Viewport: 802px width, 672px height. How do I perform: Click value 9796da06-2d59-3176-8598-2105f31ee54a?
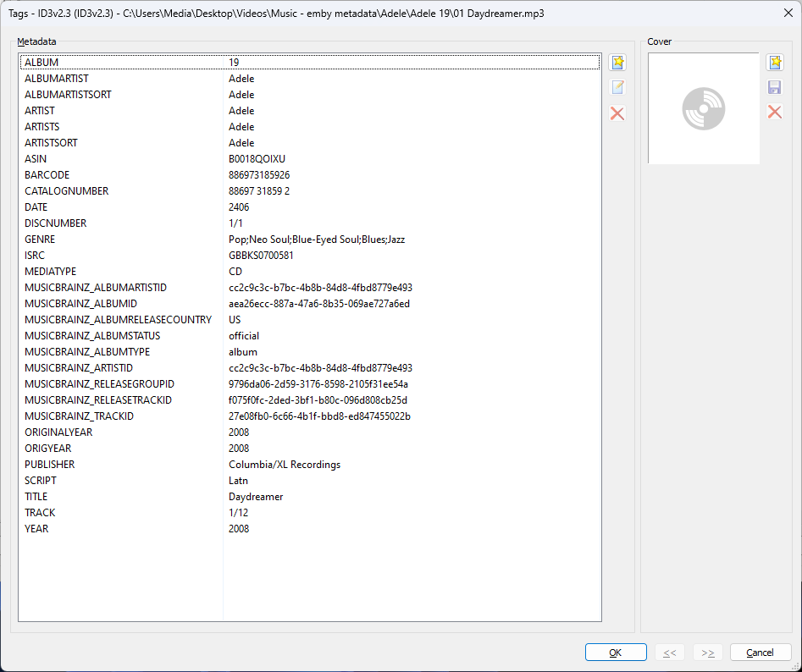(318, 384)
